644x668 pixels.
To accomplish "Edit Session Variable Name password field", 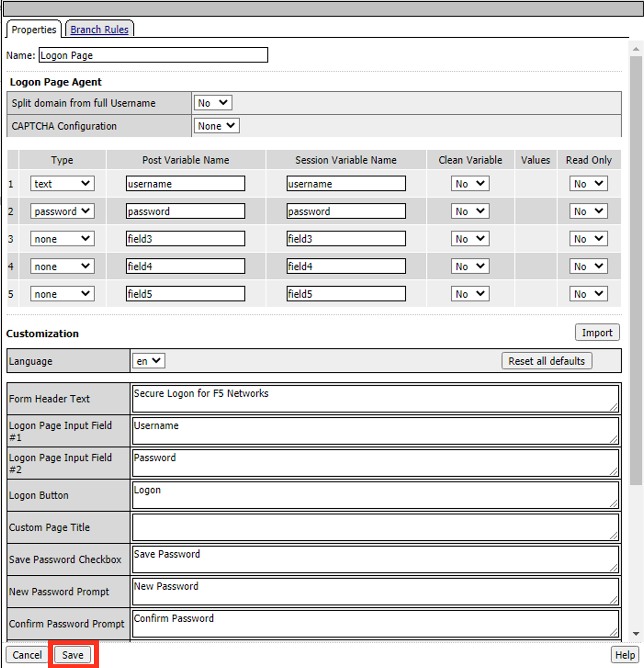I will click(x=346, y=211).
